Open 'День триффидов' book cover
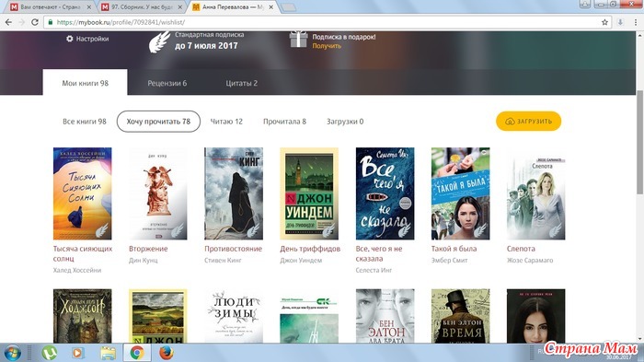The image size is (644, 362). click(x=309, y=193)
